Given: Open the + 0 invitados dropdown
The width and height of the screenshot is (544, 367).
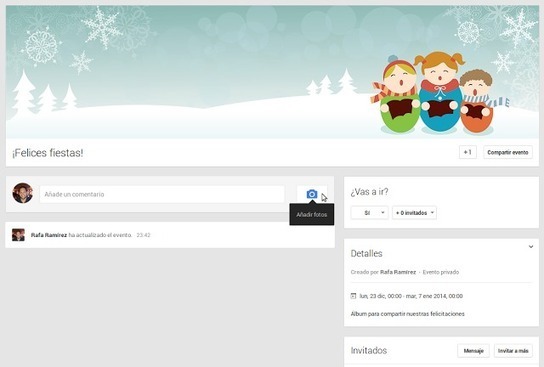Looking at the screenshot, I should [x=414, y=213].
